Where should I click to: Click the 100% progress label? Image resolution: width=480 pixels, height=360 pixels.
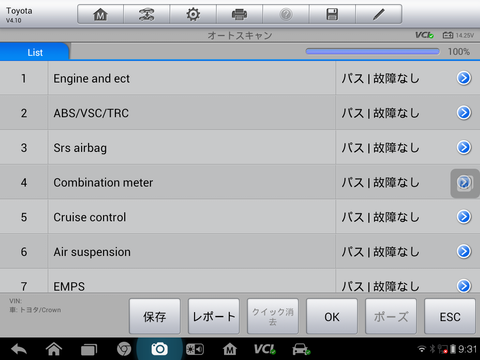click(x=459, y=52)
